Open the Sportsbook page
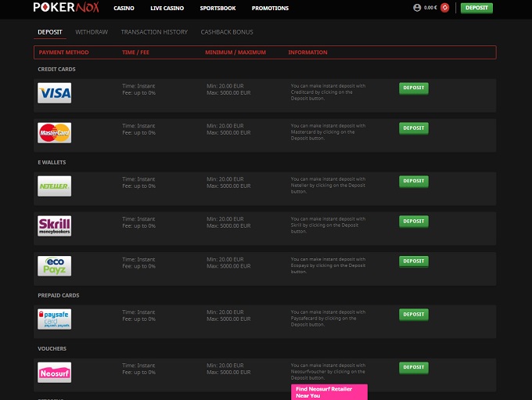This screenshot has width=532, height=400. point(219,9)
